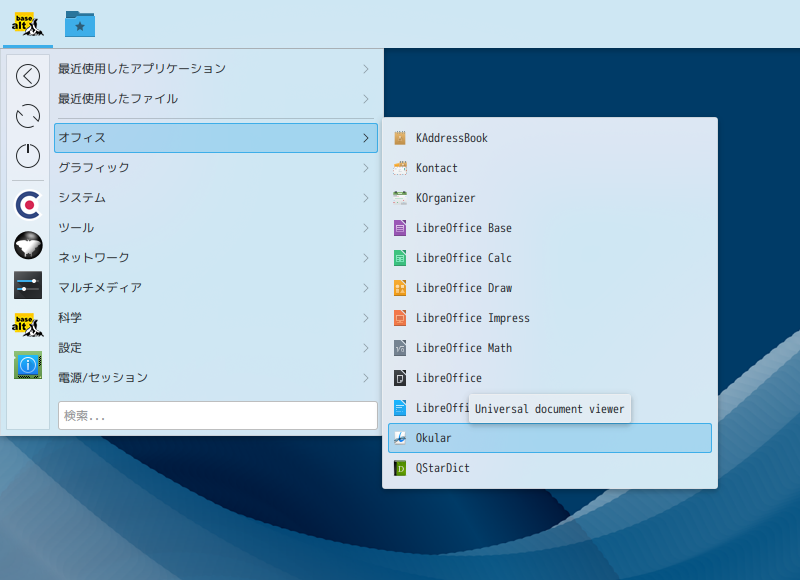Click the circled left-arrow log out icon
This screenshot has height=580, width=800.
[x=28, y=76]
